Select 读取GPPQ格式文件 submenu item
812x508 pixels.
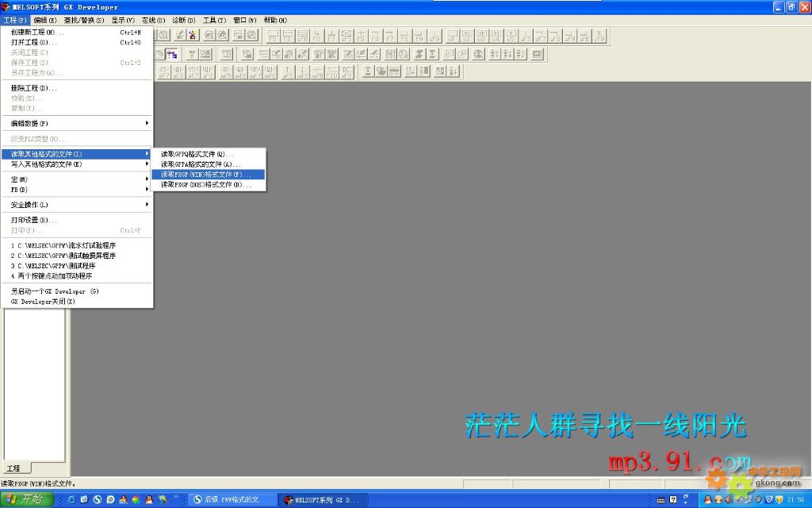point(209,154)
